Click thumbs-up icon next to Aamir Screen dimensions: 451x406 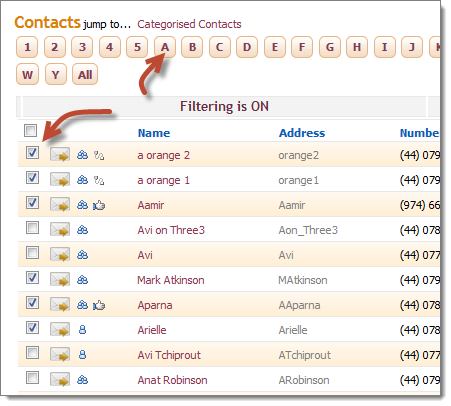(x=99, y=205)
